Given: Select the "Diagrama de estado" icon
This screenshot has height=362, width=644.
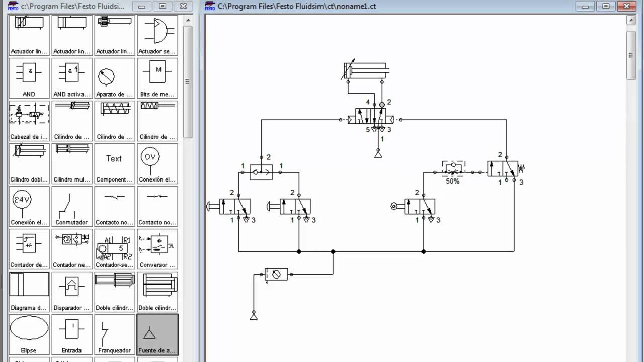Looking at the screenshot, I should pyautogui.click(x=29, y=292).
